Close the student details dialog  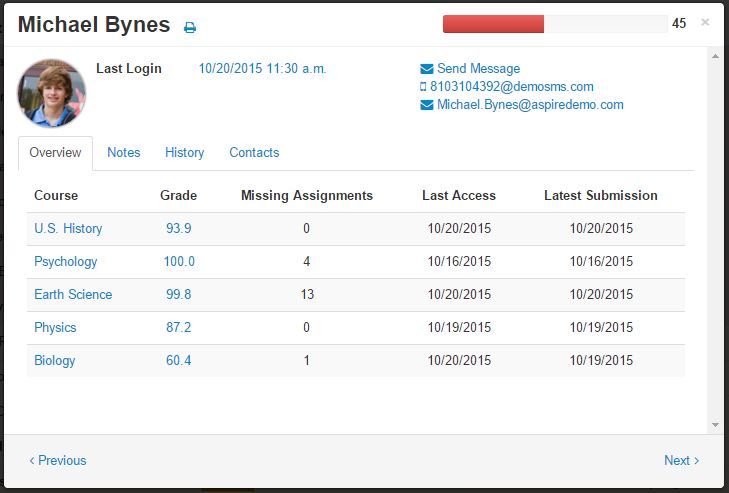[705, 22]
